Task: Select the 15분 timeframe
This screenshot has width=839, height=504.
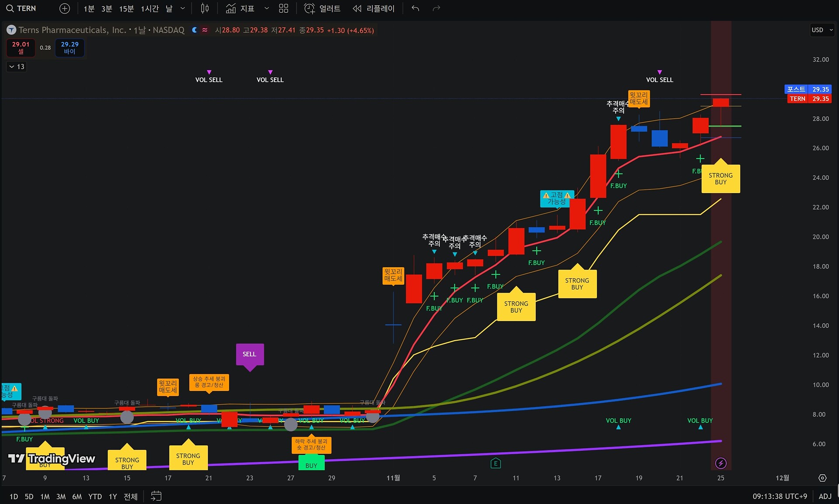Action: pos(126,8)
